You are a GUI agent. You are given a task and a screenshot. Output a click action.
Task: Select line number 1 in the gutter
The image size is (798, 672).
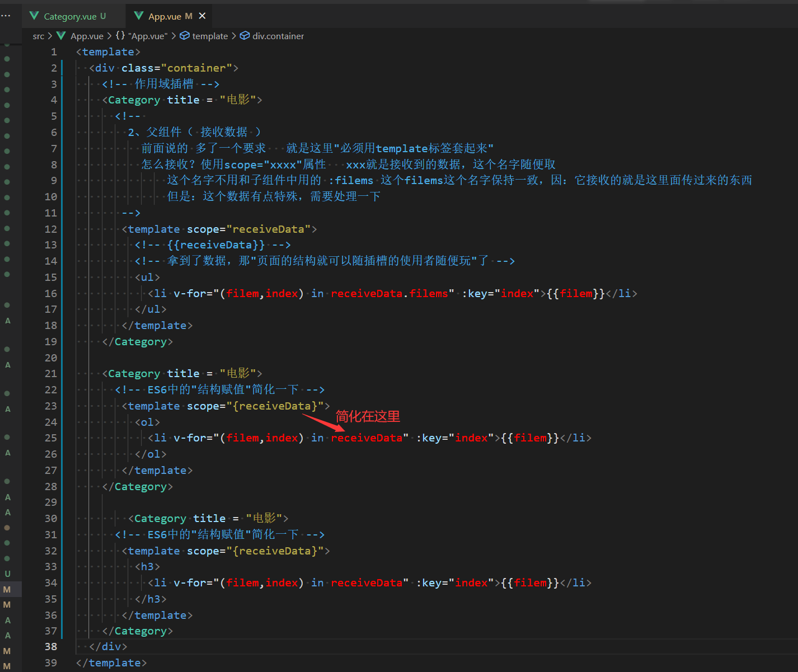pos(54,52)
